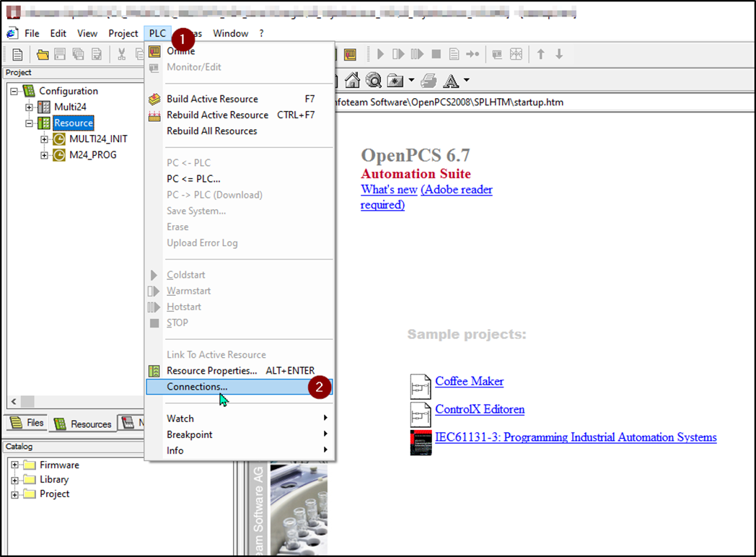
Task: Click the Home icon in browser toolbar
Action: tap(353, 80)
